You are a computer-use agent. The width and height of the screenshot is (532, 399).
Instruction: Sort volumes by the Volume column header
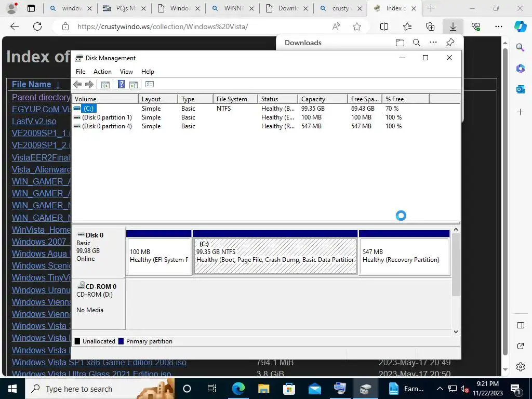click(105, 99)
